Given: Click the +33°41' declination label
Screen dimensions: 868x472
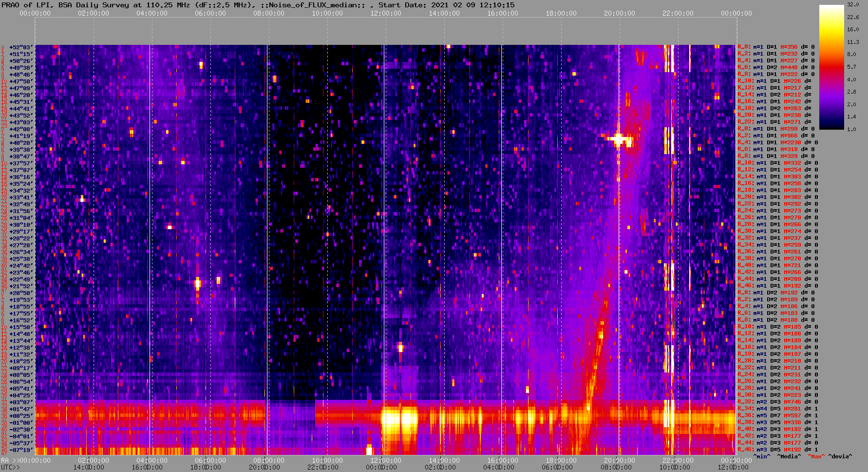Looking at the screenshot, I should tap(21, 197).
